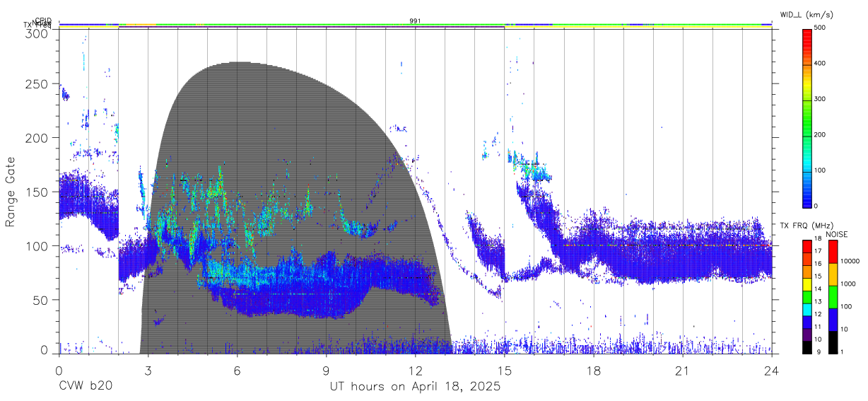Click the cyan 12–13 MHz swatch in TX FRQ legend
This screenshot has height=401, width=868.
(806, 309)
